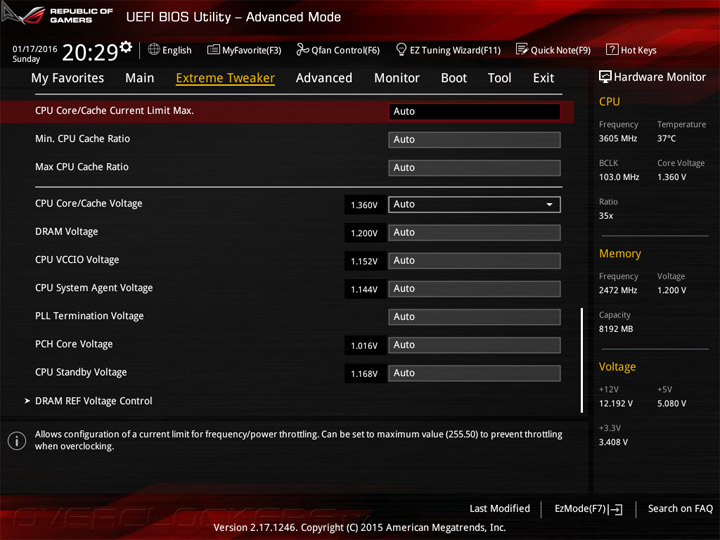Click the PLL Termination Voltage label
The image size is (720, 540).
tap(90, 316)
